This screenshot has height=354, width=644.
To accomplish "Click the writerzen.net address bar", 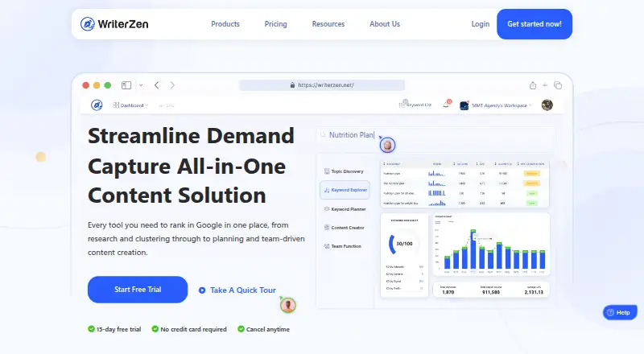I will point(322,85).
